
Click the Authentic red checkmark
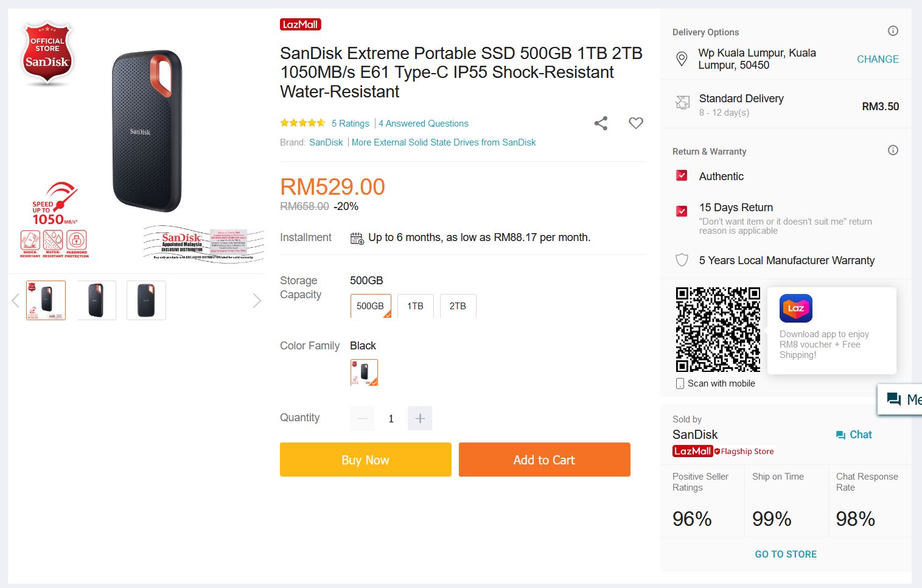pos(682,176)
